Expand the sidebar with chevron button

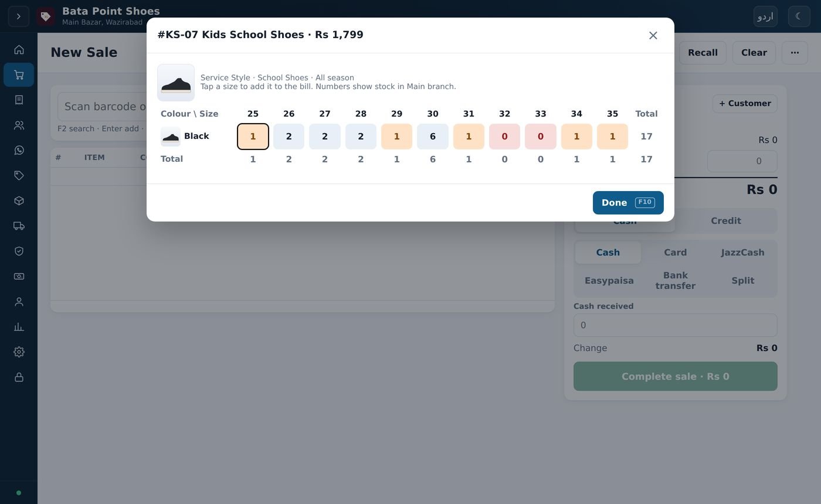tap(19, 16)
